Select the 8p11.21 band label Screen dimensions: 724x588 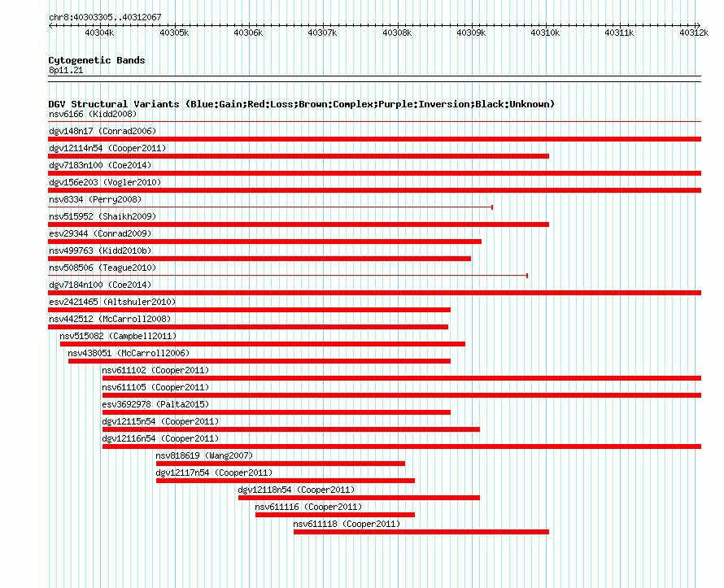66,70
